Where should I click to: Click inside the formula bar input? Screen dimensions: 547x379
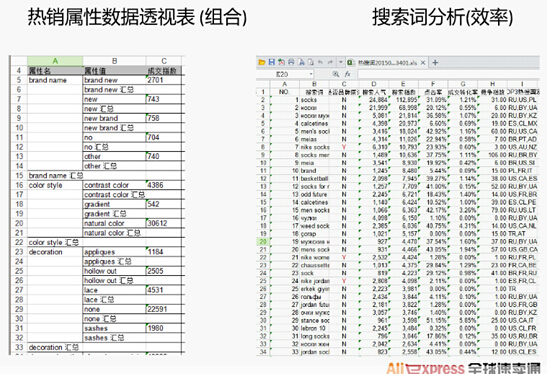(448, 74)
